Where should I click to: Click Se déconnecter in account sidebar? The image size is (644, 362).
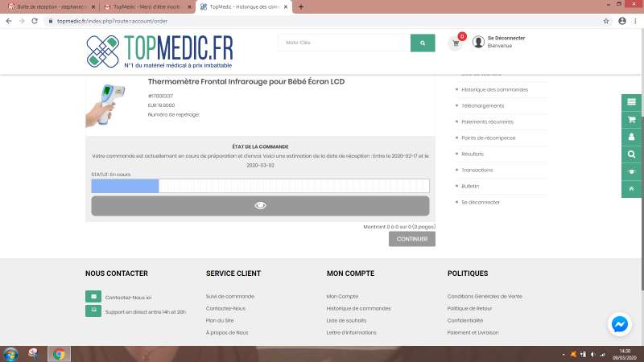[x=481, y=203]
